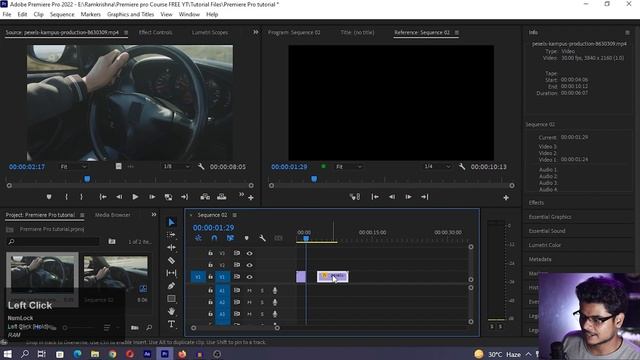Add marker in timeline header
640x360 pixels.
point(246,238)
